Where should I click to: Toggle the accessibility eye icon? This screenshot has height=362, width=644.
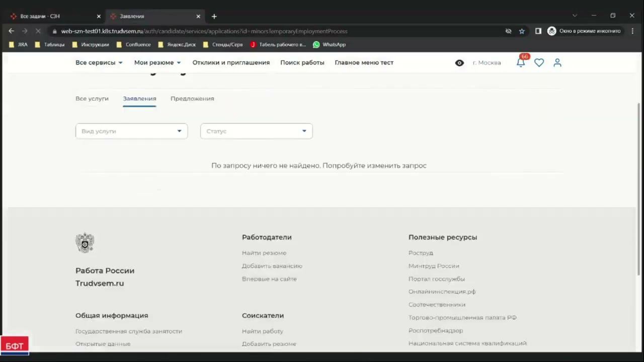[x=459, y=63]
